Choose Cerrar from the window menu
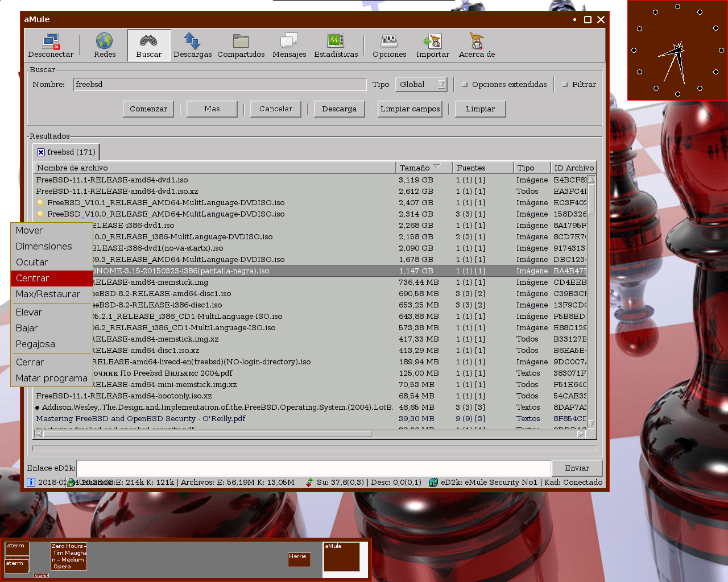Viewport: 728px width, 582px height. click(52, 363)
